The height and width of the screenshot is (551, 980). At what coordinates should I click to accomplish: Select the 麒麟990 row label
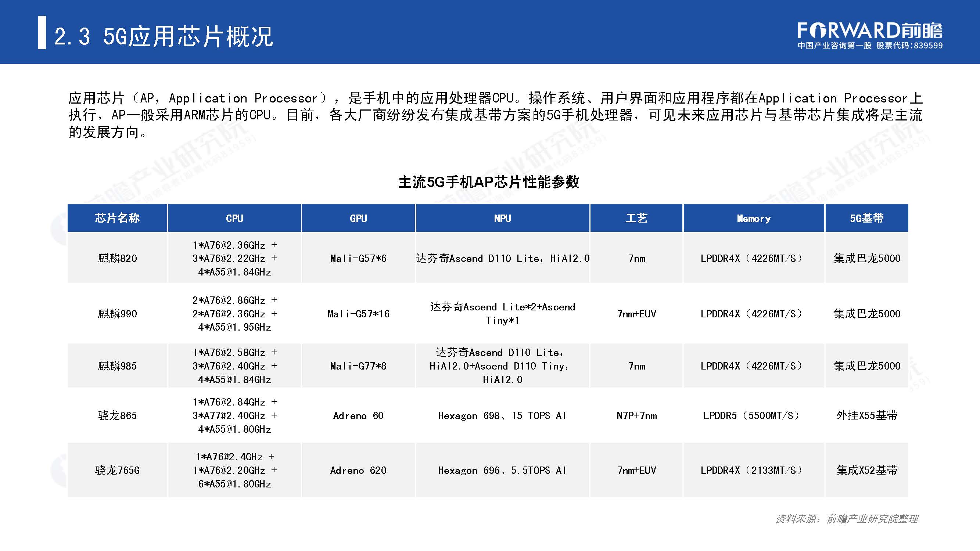pyautogui.click(x=117, y=314)
